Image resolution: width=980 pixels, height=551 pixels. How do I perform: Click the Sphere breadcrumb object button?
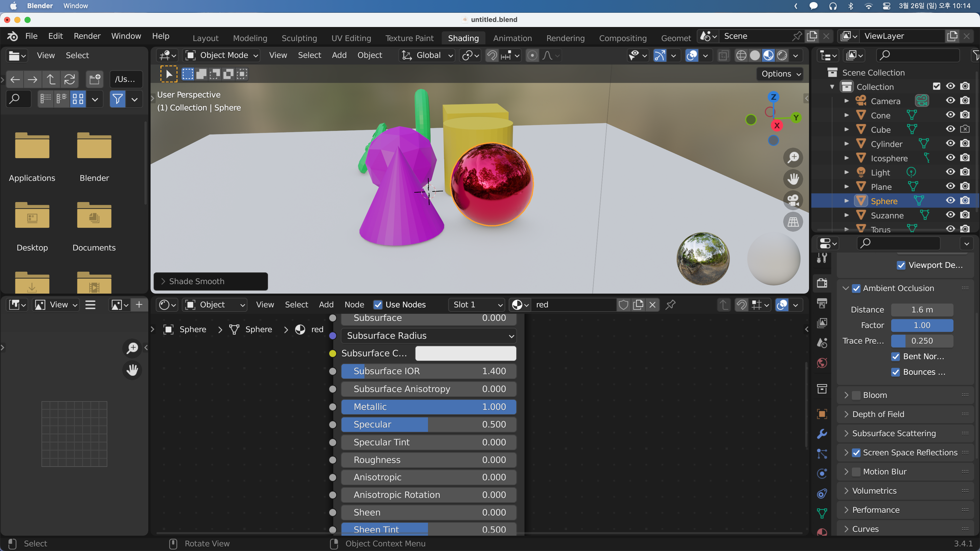pyautogui.click(x=185, y=329)
